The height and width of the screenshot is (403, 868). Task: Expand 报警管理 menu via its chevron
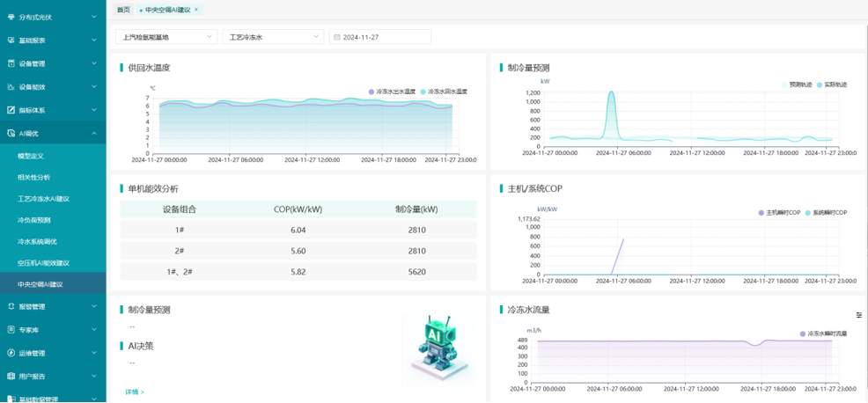[94, 306]
